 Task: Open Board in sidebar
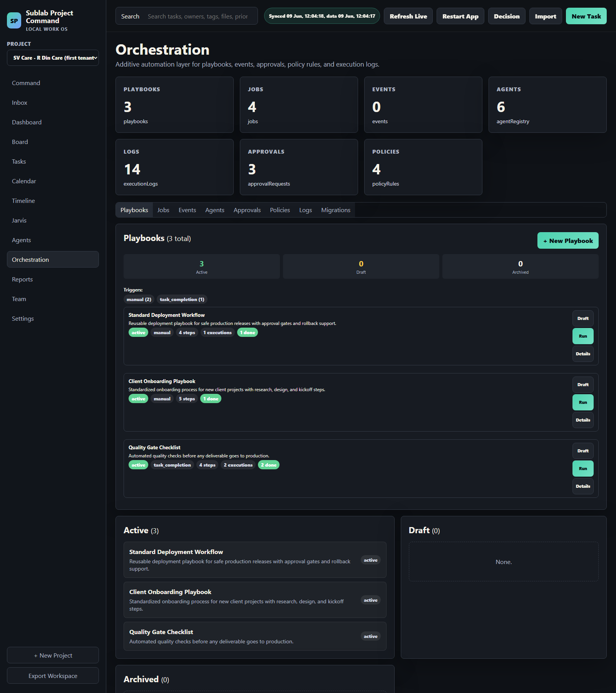click(x=53, y=142)
